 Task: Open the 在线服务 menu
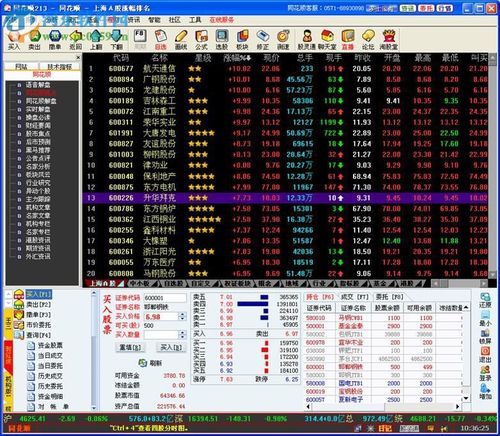click(x=221, y=20)
